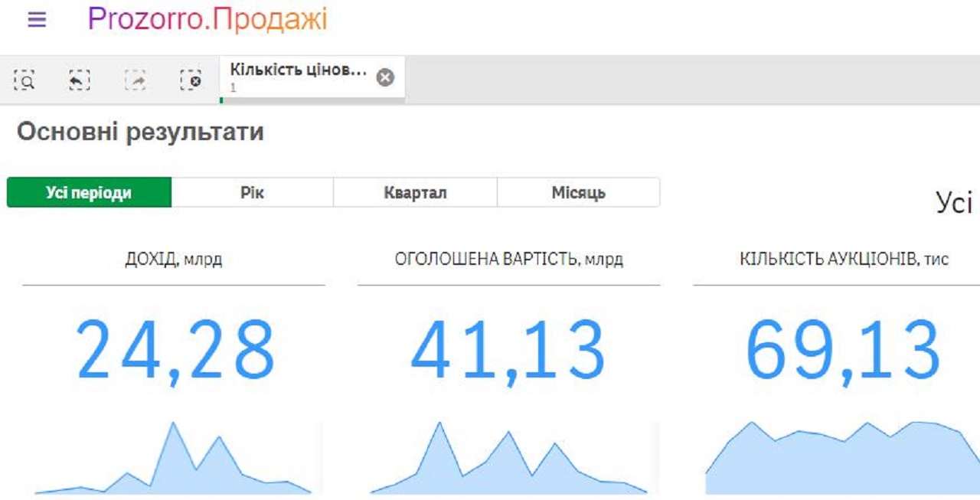
Task: Remove the Кількість цінов... selection
Action: [385, 77]
